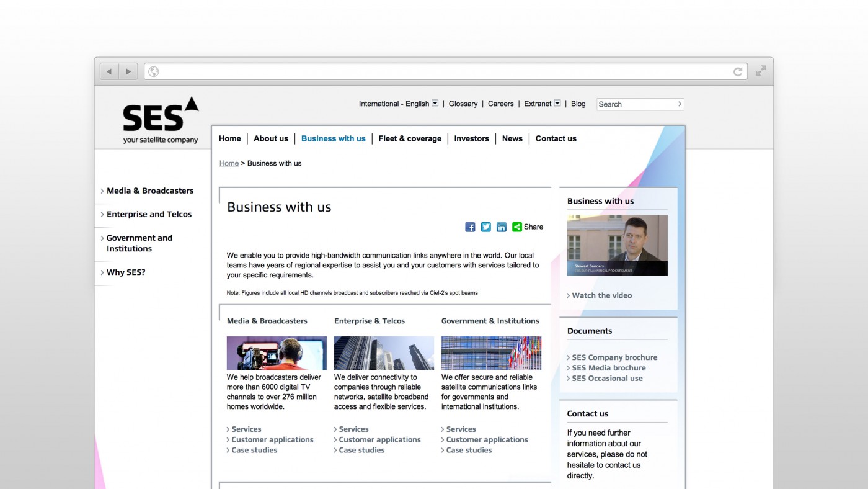868x489 pixels.
Task: Go back with the browser back arrow
Action: pos(109,71)
